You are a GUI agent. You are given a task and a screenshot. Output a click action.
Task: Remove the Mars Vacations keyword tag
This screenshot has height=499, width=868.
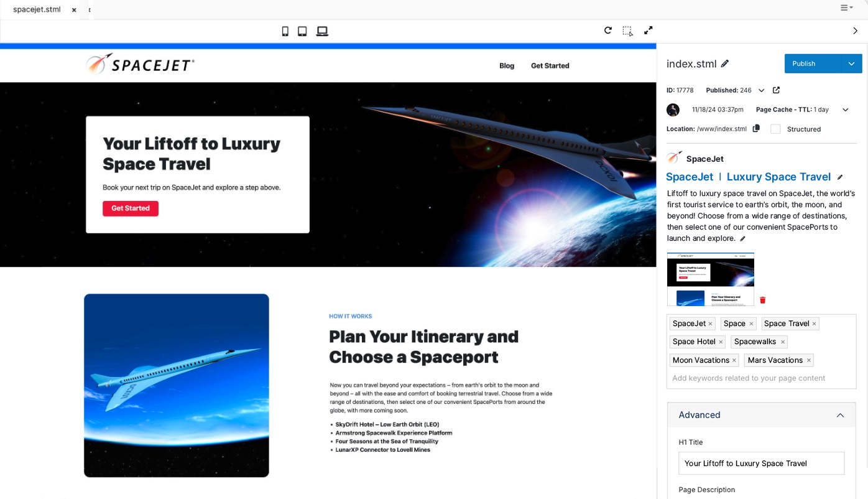click(x=808, y=360)
